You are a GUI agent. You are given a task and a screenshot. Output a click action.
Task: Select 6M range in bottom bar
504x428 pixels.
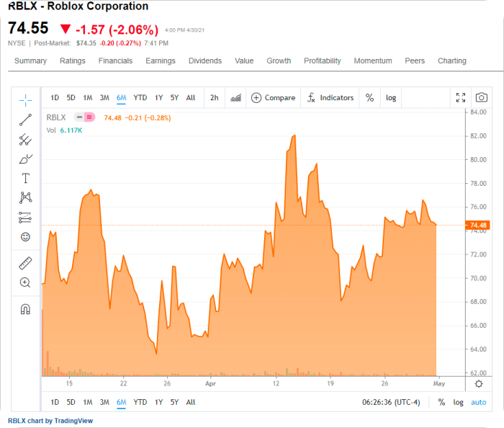(x=121, y=402)
